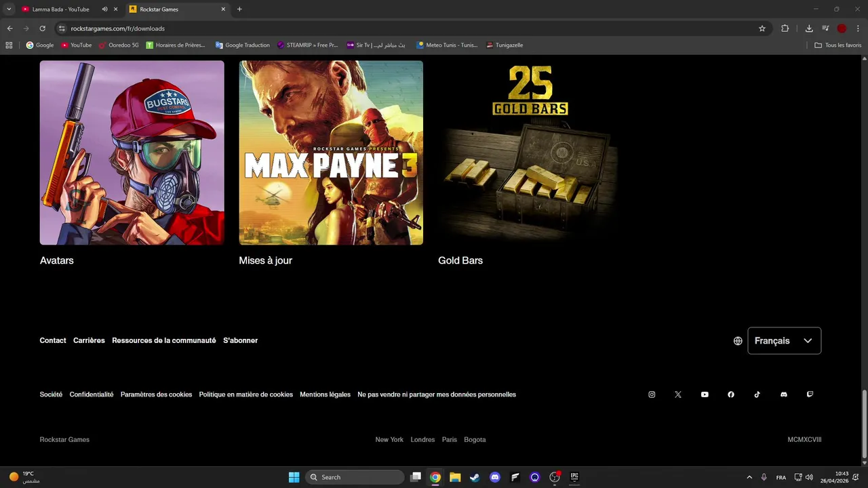Open the Tunigazelle bookmark
Image resolution: width=868 pixels, height=488 pixels.
coord(505,45)
